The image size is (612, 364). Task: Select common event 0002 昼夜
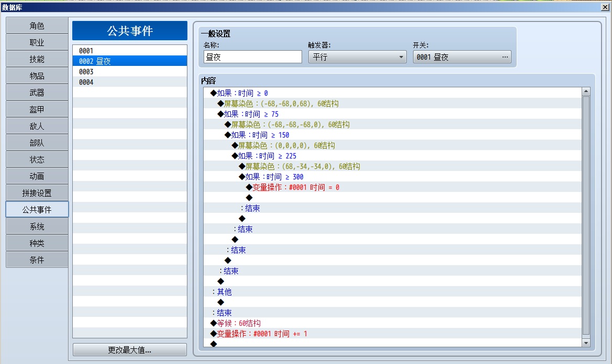[x=130, y=61]
